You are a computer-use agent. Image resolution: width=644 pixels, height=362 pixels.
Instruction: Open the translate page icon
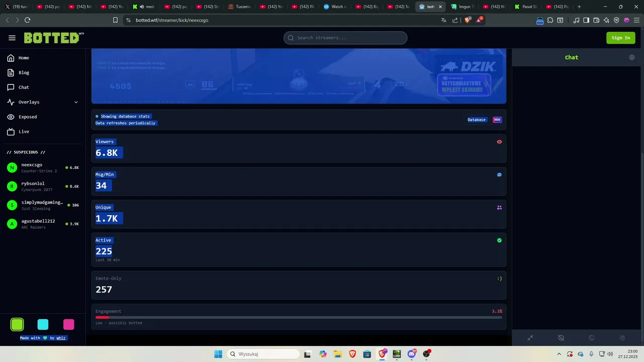pyautogui.click(x=443, y=20)
